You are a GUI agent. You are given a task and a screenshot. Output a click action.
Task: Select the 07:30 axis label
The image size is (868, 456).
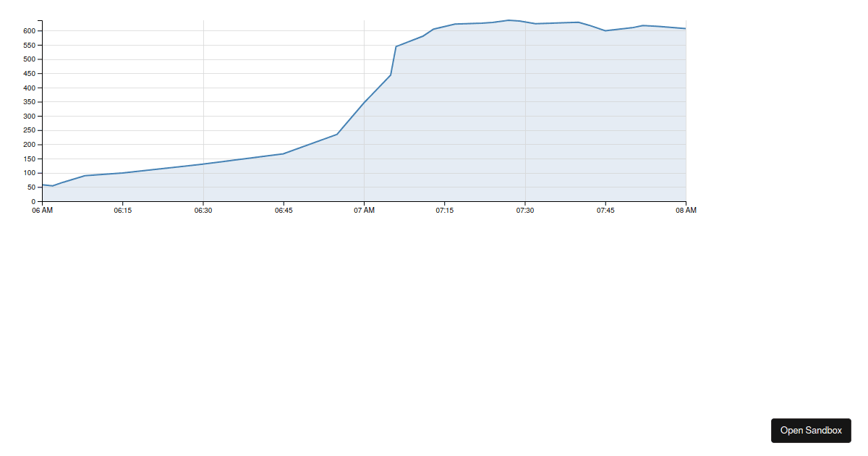pos(525,211)
